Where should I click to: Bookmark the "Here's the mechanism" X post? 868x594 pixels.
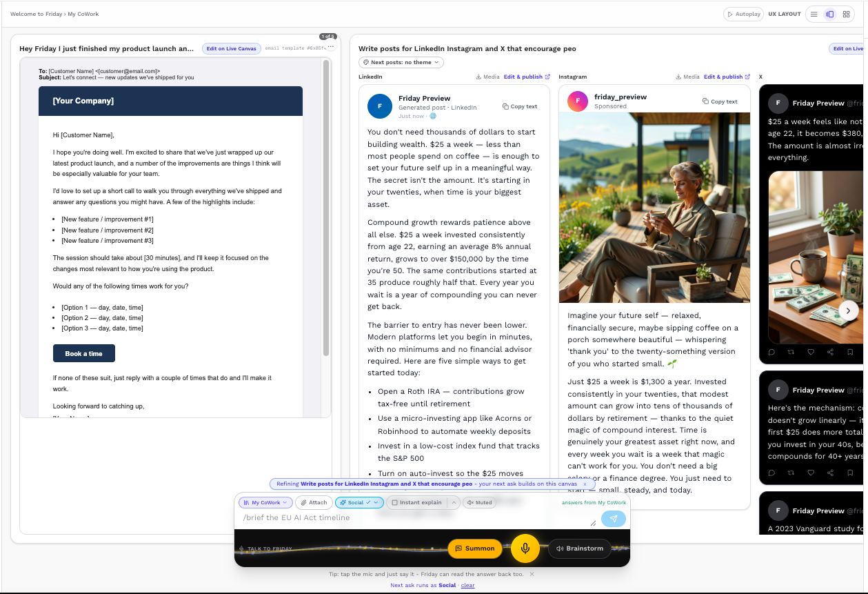850,473
